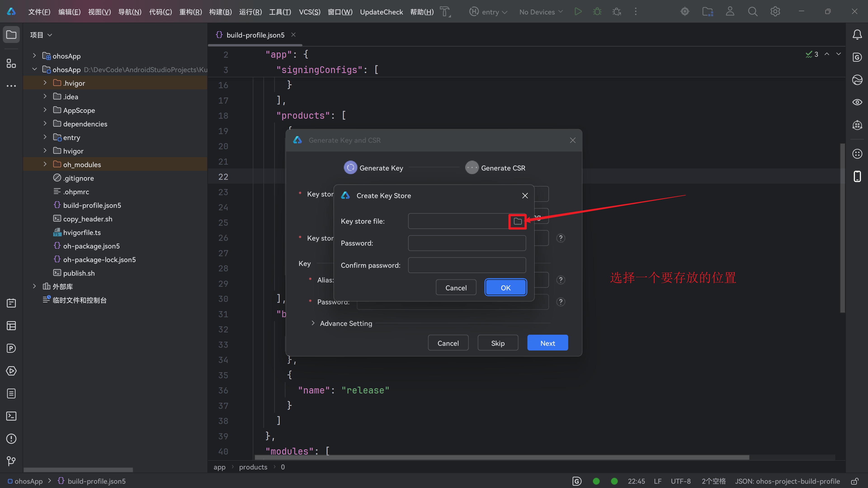This screenshot has width=868, height=488.
Task: Click the Previewer eye icon on the right sidebar
Action: click(857, 102)
